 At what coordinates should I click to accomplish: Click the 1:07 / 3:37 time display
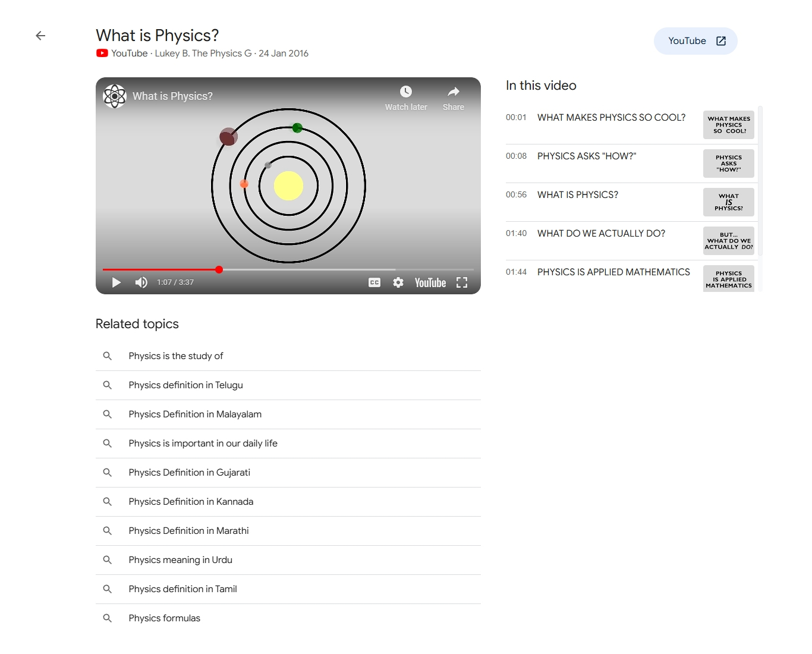coord(175,282)
